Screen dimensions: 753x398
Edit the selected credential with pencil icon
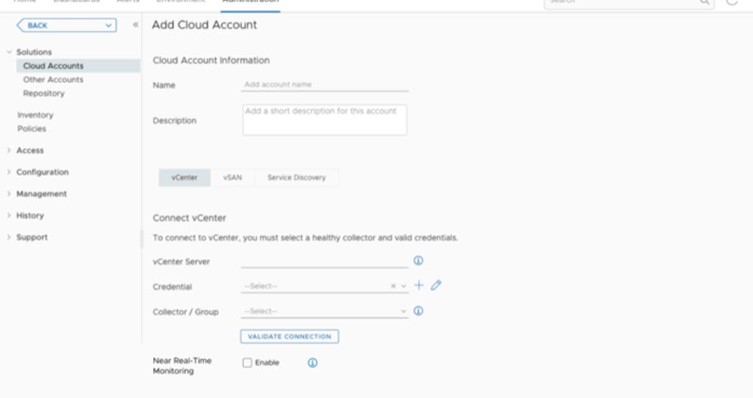[436, 285]
